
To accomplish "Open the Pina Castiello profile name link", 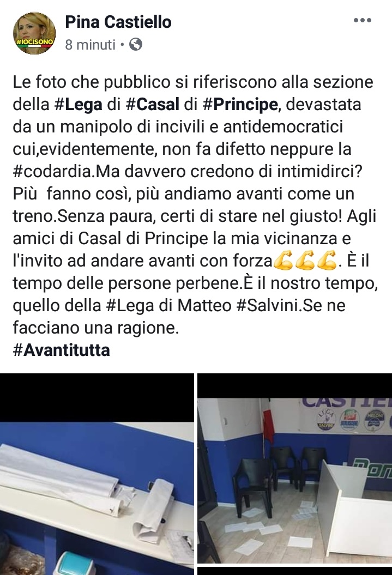I will pyautogui.click(x=118, y=22).
